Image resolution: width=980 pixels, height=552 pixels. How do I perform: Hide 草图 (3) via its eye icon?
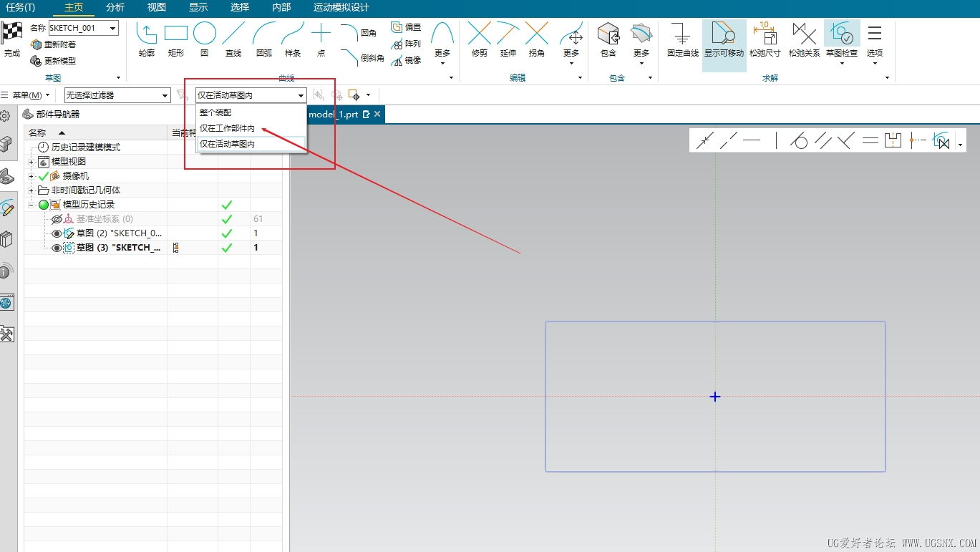click(57, 248)
